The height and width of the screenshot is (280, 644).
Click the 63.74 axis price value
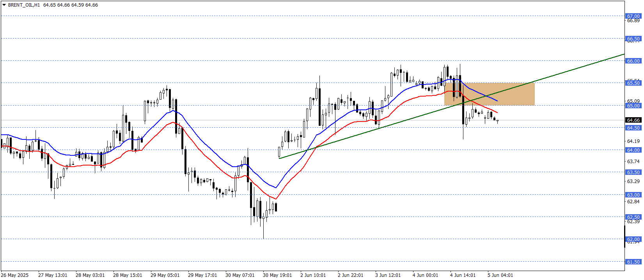633,161
